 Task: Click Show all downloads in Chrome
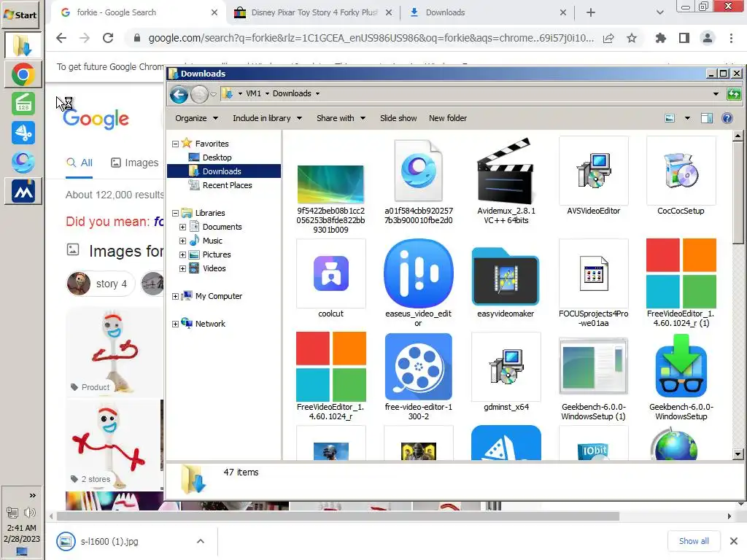click(x=694, y=541)
